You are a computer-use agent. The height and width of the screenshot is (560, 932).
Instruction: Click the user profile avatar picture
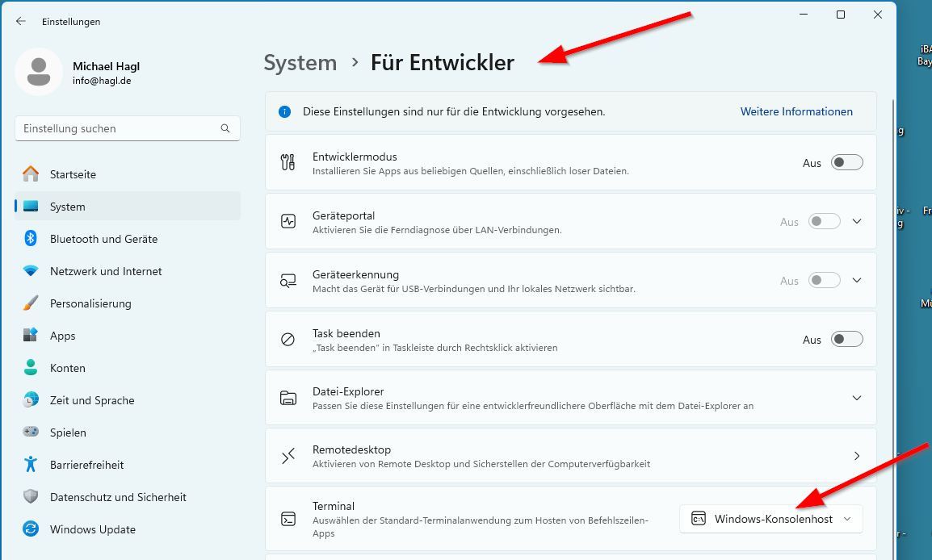coord(39,73)
